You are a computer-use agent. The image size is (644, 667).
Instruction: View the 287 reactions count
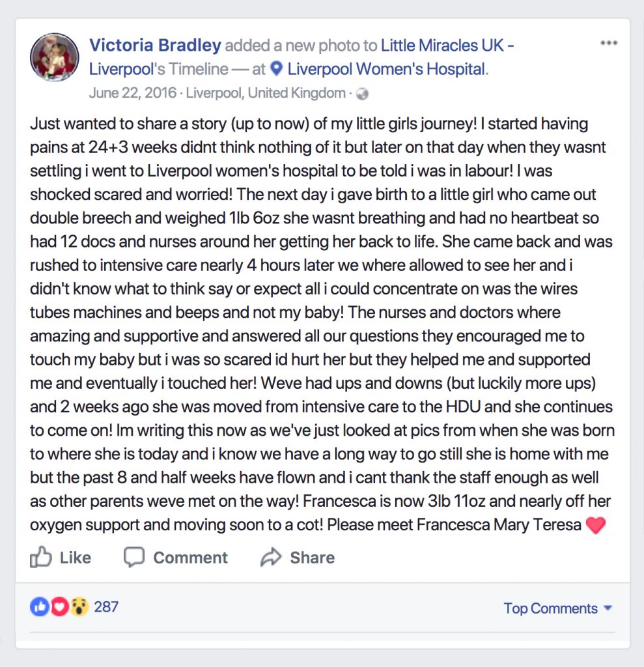point(106,607)
